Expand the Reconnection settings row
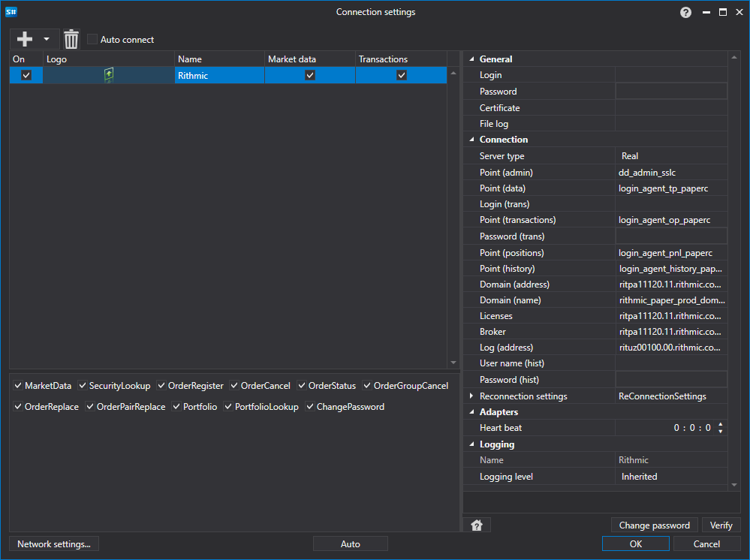This screenshot has width=750, height=560. (471, 396)
